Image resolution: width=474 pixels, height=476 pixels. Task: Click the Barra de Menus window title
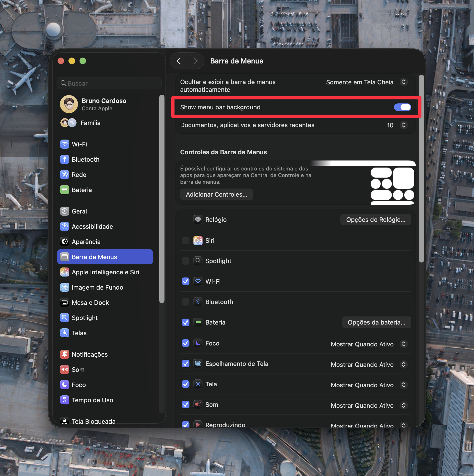237,61
